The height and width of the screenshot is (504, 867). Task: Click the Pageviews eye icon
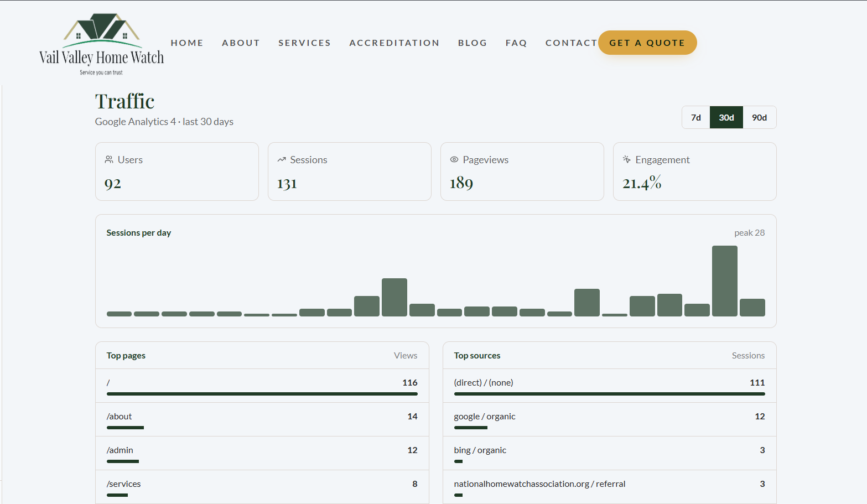tap(454, 159)
